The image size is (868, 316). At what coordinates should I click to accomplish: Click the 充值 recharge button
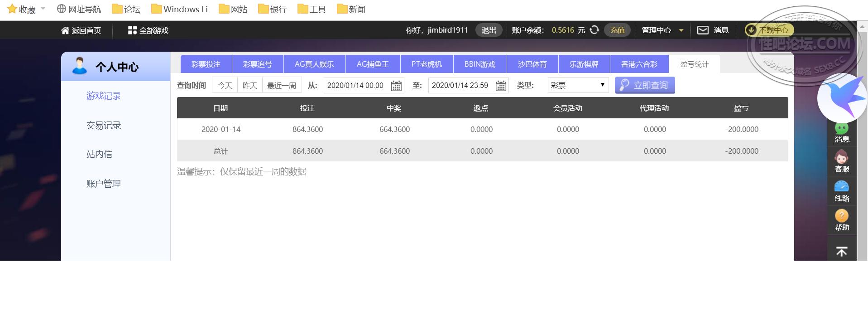pyautogui.click(x=617, y=30)
